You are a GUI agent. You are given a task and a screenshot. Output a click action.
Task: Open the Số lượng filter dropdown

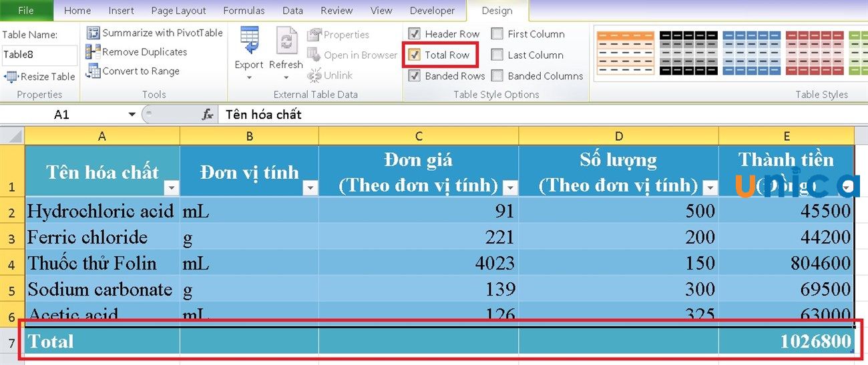click(709, 188)
